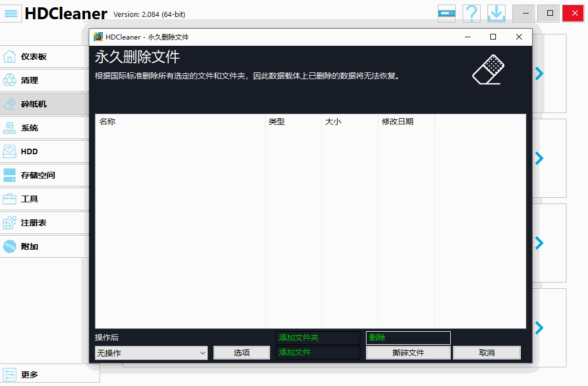
Task: Click the recycle icon next to 清理
Action: (10, 80)
